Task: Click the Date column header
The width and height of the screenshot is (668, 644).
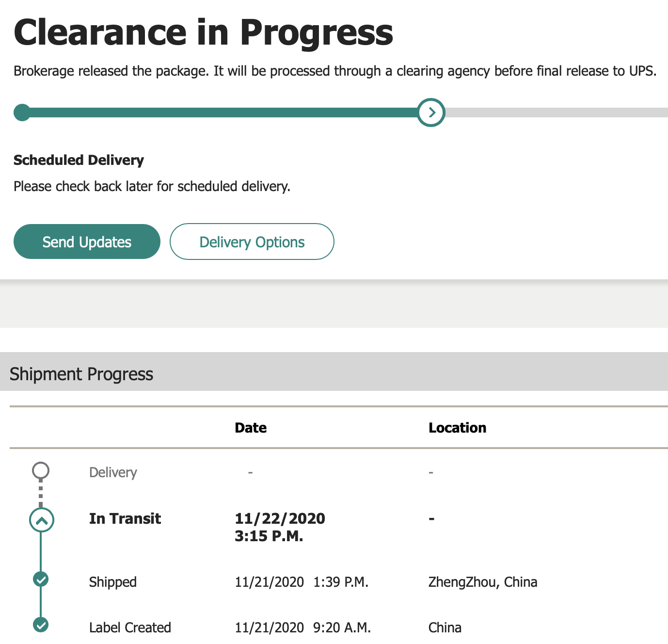Action: pos(251,428)
